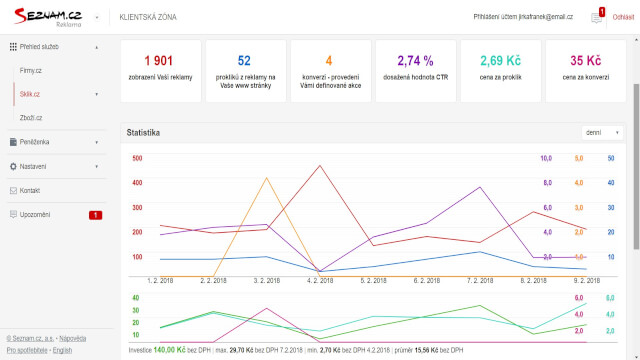Viewport: 640px width, 360px height.
Task: Select Sklik.cz in sidebar
Action: click(x=30, y=94)
